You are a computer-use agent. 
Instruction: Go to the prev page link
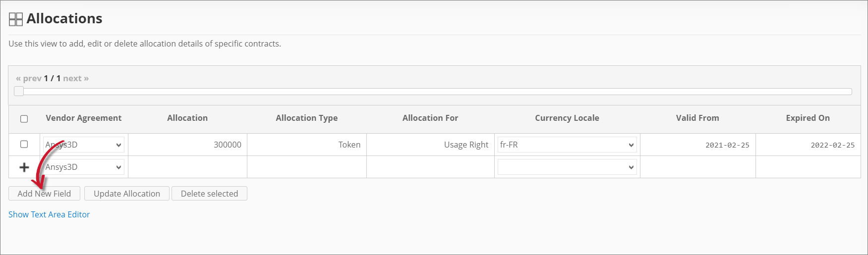click(x=29, y=78)
